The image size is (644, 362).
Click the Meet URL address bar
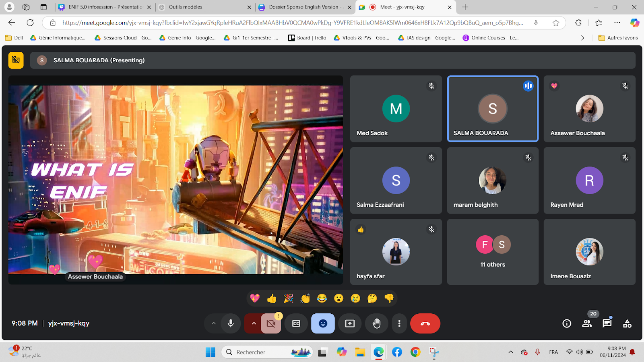pyautogui.click(x=293, y=23)
